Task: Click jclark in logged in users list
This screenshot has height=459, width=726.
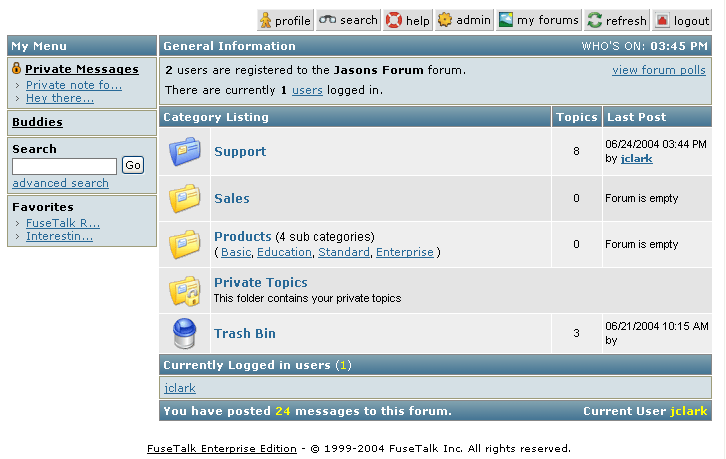Action: coord(180,388)
